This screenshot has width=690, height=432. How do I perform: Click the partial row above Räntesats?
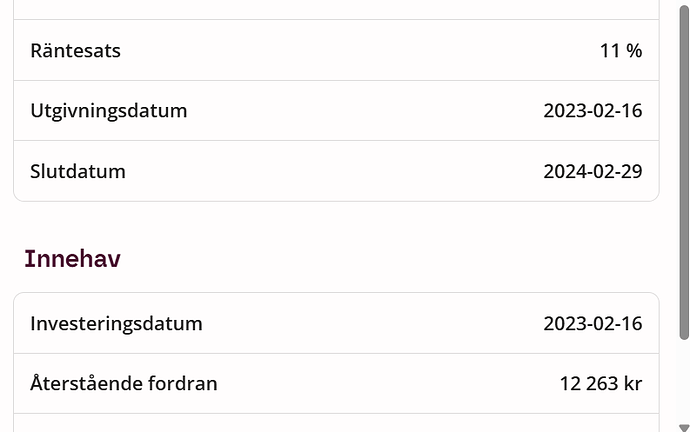(x=336, y=9)
